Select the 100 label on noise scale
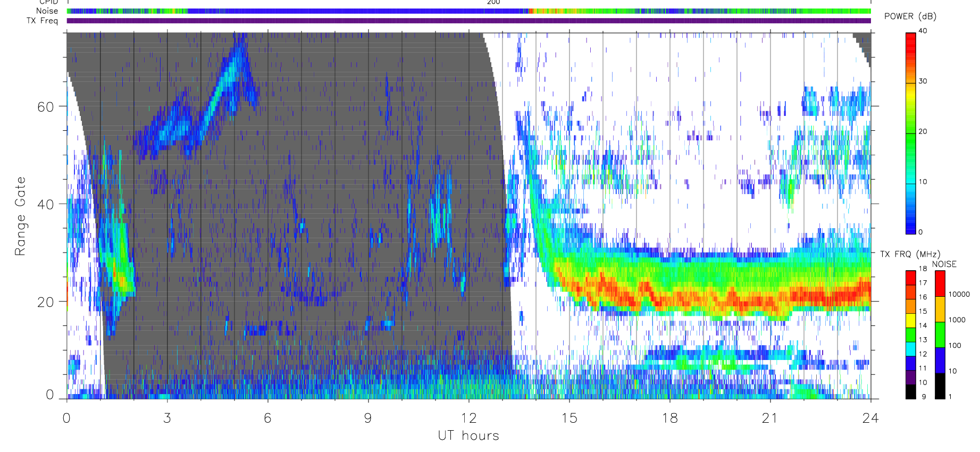The width and height of the screenshot is (980, 452). [955, 345]
